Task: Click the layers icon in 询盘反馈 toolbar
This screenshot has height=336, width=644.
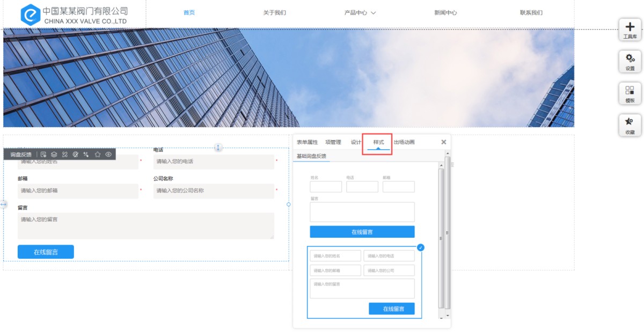Action: (x=54, y=155)
